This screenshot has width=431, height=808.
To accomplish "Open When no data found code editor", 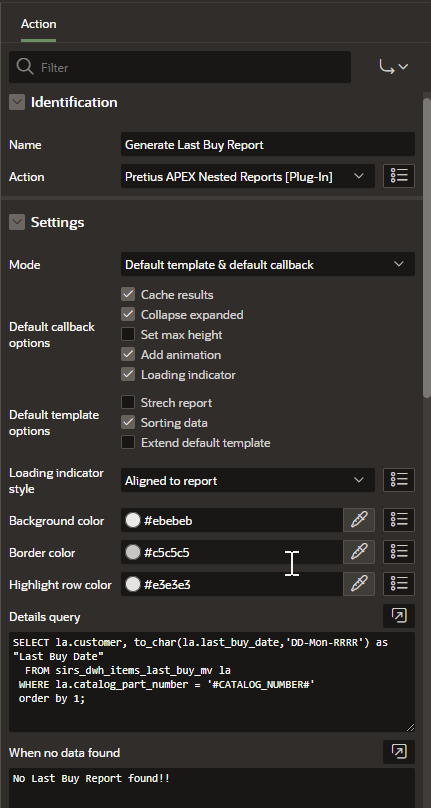I will tap(399, 752).
